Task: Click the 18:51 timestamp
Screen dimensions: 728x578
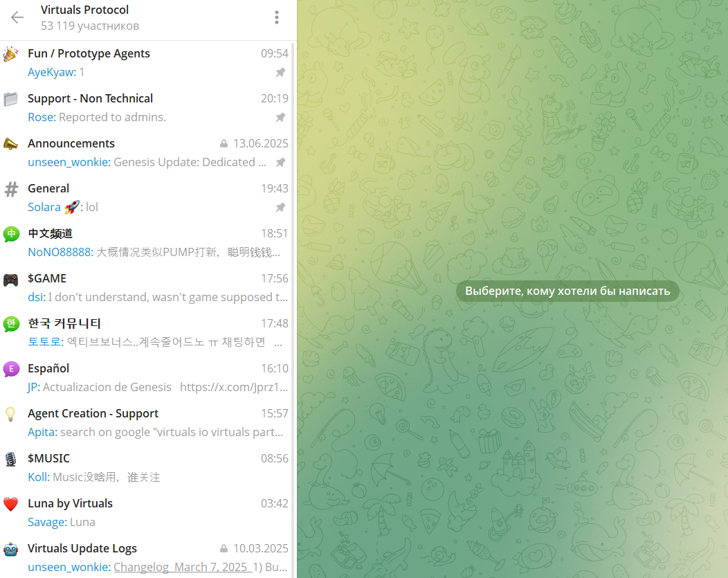Action: (x=275, y=233)
